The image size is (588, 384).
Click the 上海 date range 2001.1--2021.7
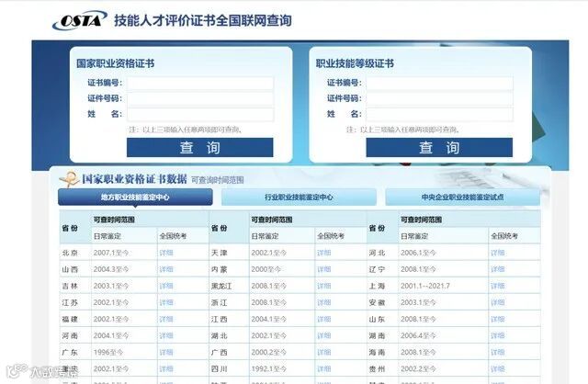[x=424, y=286]
